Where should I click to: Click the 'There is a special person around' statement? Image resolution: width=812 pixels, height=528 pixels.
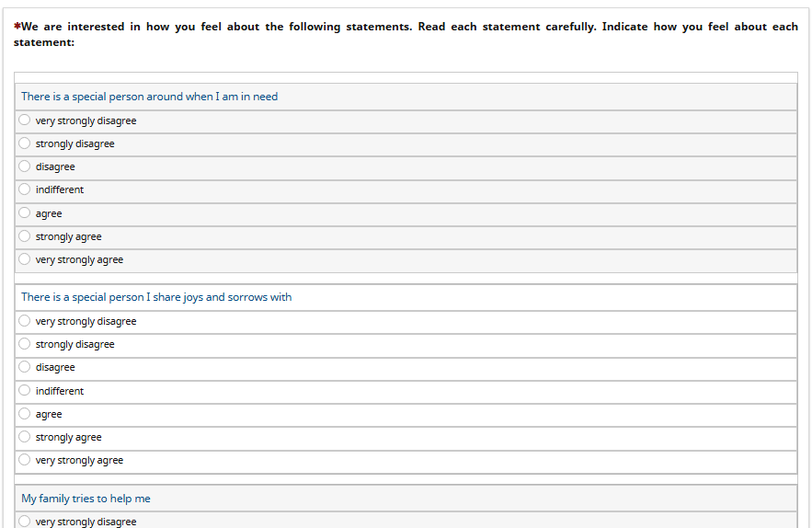[x=149, y=97]
